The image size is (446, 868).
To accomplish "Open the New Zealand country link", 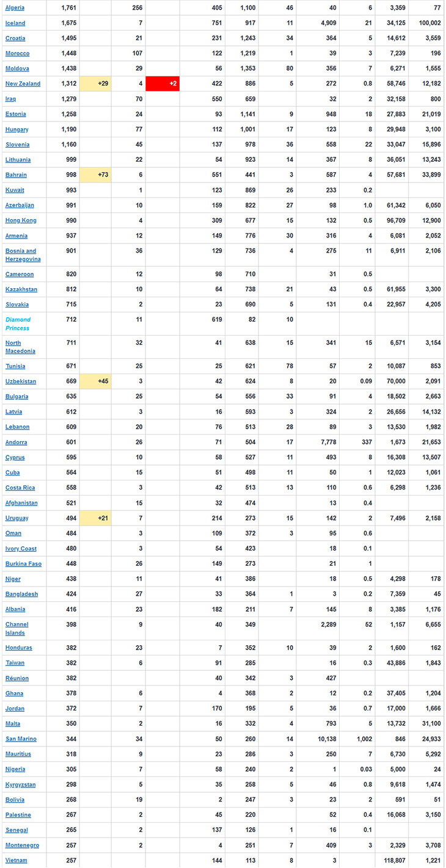I will point(23,84).
